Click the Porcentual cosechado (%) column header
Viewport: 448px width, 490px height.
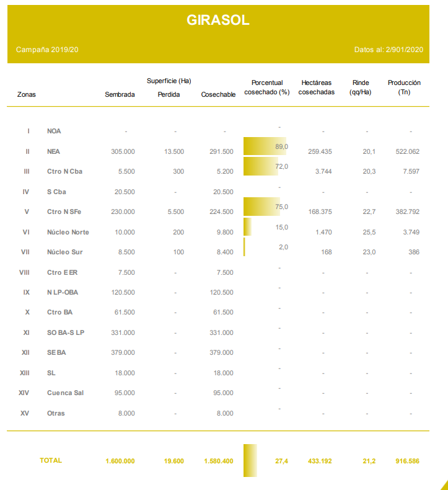coord(267,87)
